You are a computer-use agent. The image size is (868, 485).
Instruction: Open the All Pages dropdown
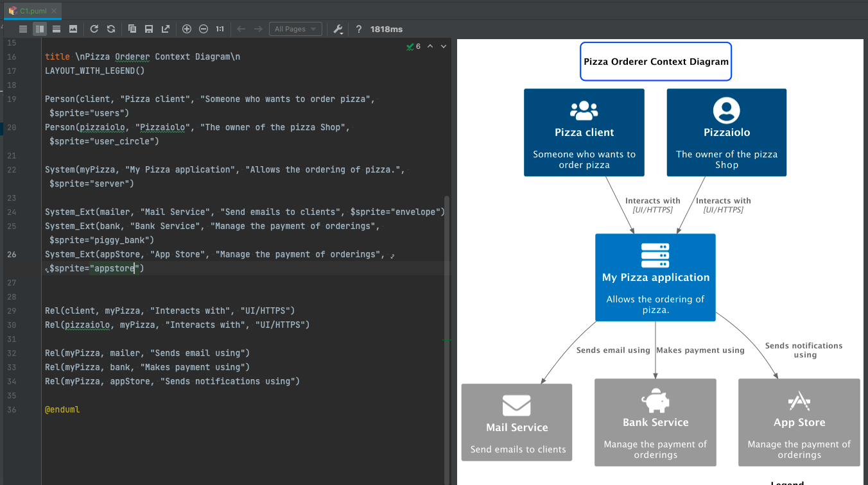[295, 29]
